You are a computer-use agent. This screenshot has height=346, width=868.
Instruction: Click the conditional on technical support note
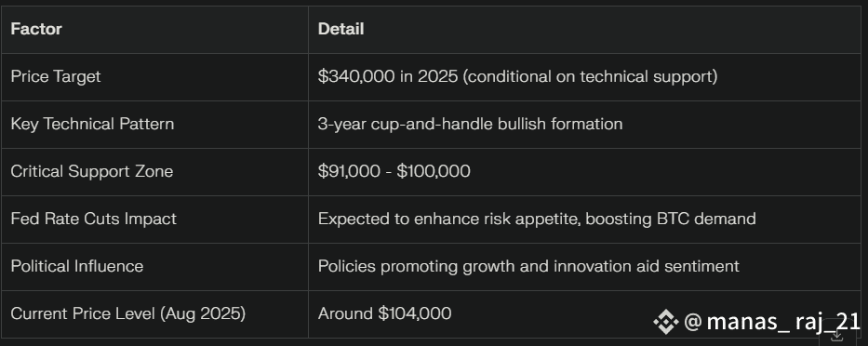tap(590, 76)
